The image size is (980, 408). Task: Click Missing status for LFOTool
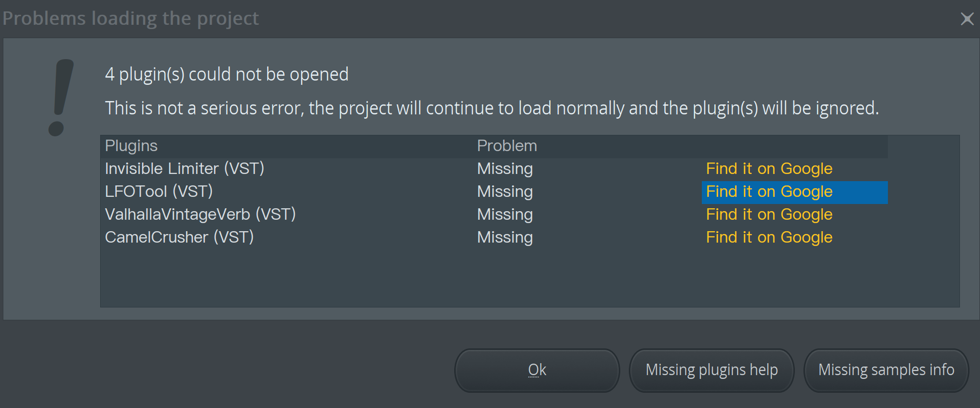tap(505, 192)
